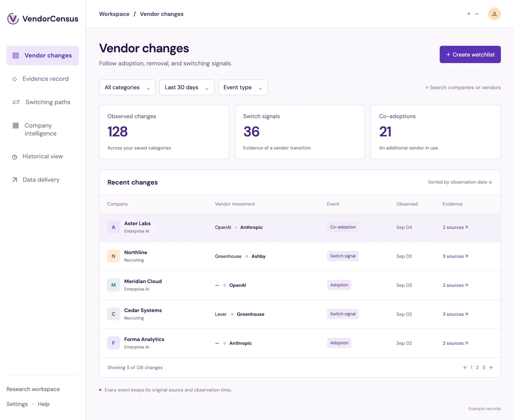Click the Meridian Cloud company name
Screen dimensions: 514x420
click(143, 281)
